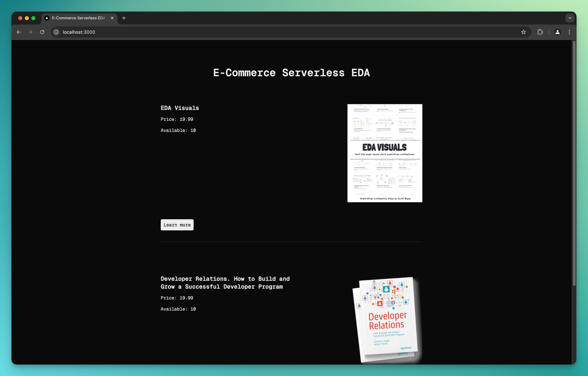588x376 pixels.
Task: Open Chrome's three-dot menu
Action: pyautogui.click(x=569, y=32)
